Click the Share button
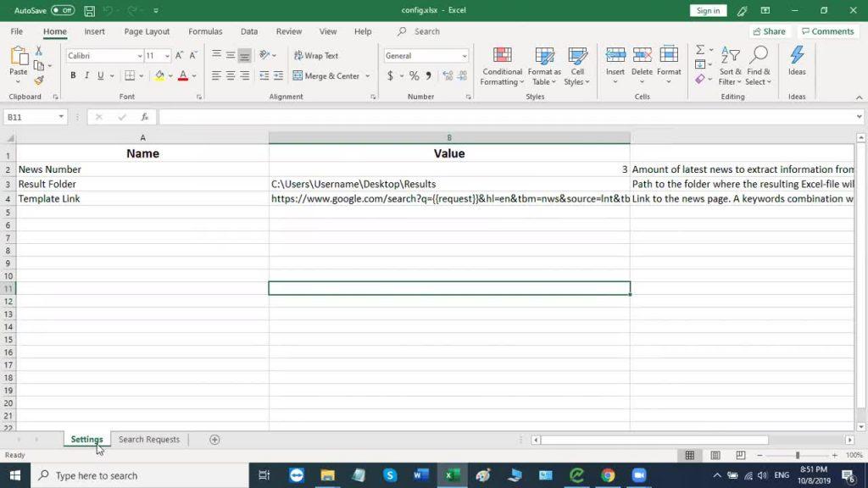 [770, 31]
